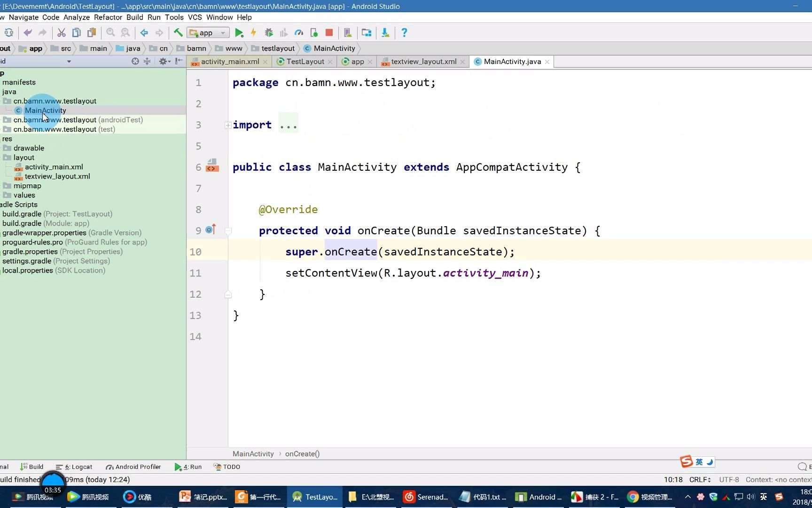This screenshot has width=812, height=508.
Task: Open the Navigate menu
Action: point(23,17)
